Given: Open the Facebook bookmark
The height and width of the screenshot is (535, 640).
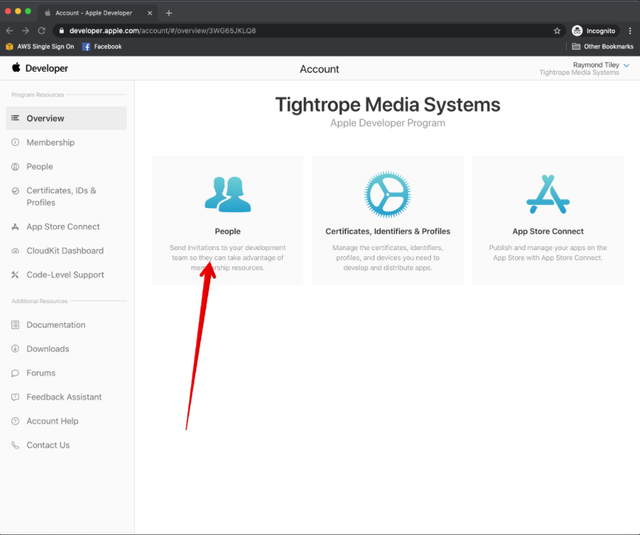Looking at the screenshot, I should coord(102,47).
